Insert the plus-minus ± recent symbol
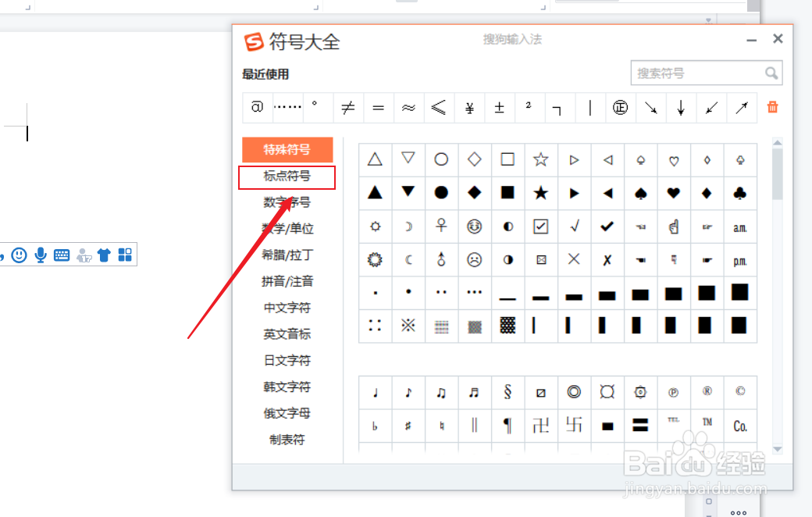The width and height of the screenshot is (812, 517). pos(499,108)
